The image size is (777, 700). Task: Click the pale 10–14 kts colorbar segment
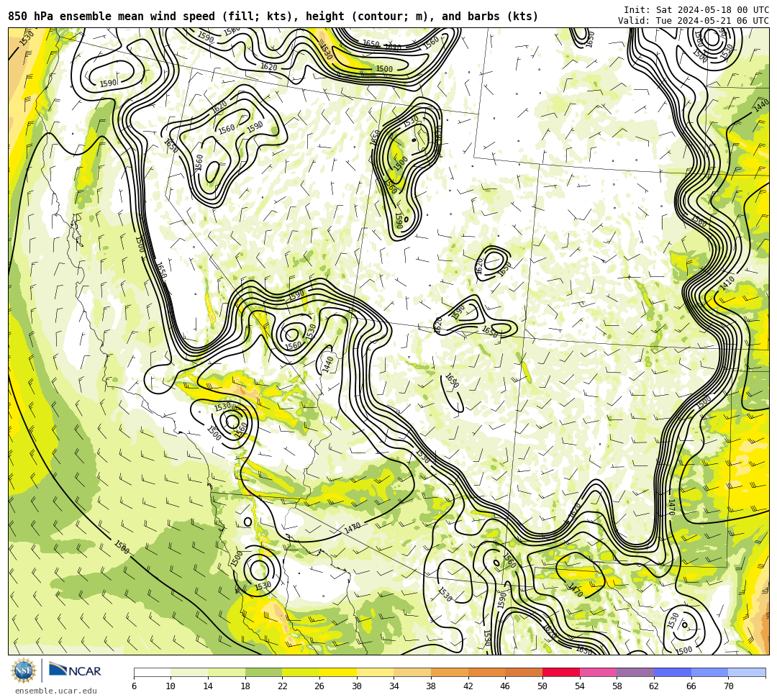[x=189, y=672]
